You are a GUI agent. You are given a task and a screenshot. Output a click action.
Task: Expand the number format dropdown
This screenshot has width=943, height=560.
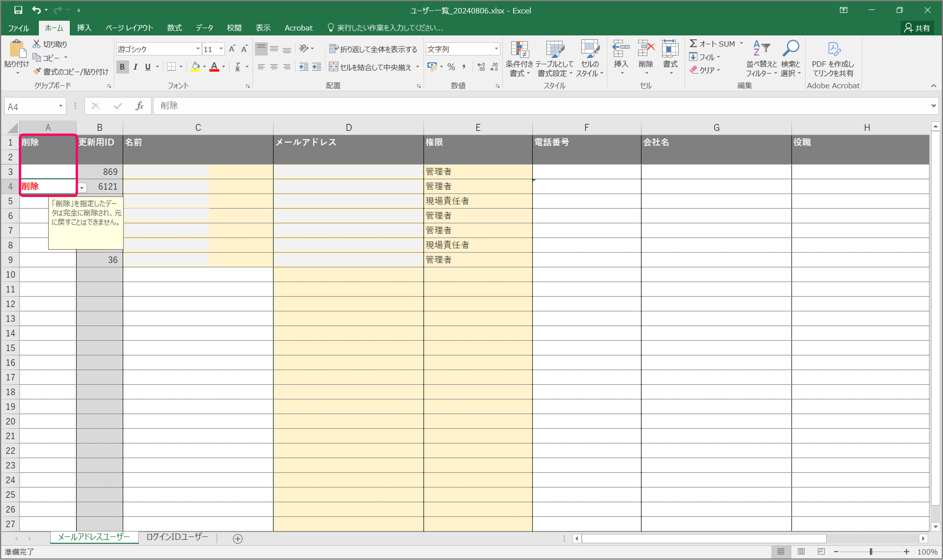496,49
